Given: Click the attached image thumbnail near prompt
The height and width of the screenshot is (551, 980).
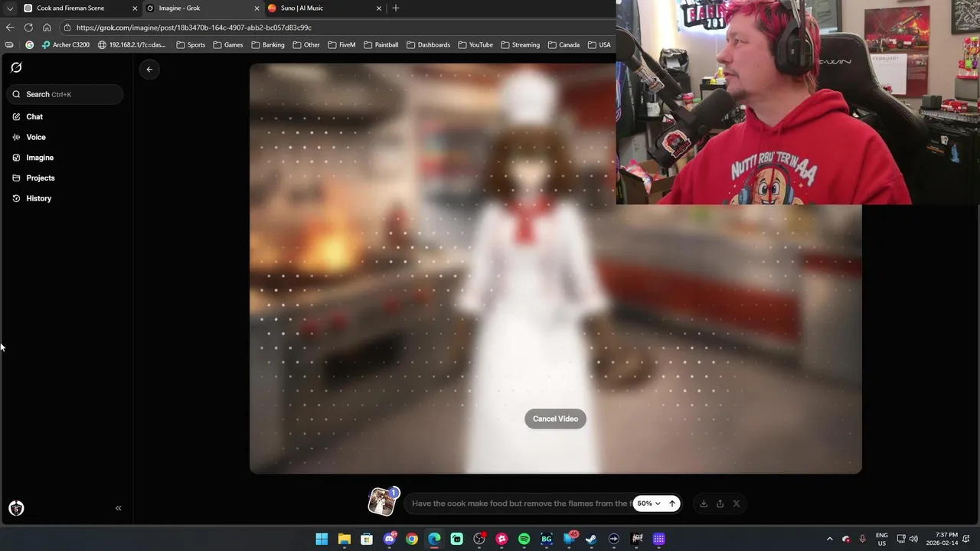Looking at the screenshot, I should pos(381,502).
